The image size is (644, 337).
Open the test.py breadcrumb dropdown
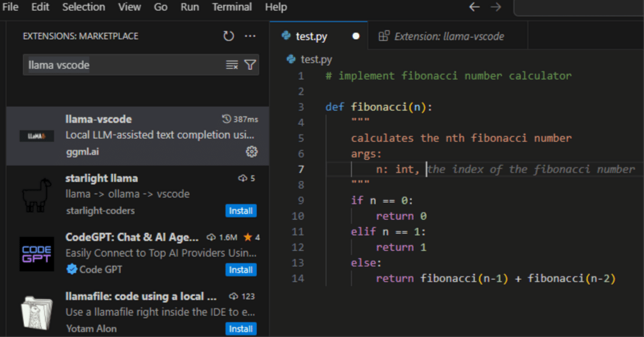(314, 60)
